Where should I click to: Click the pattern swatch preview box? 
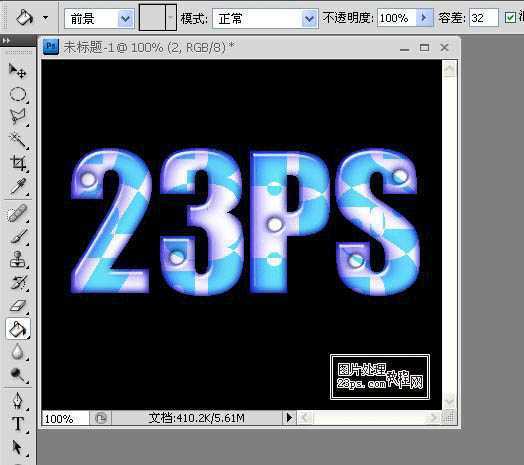point(153,18)
